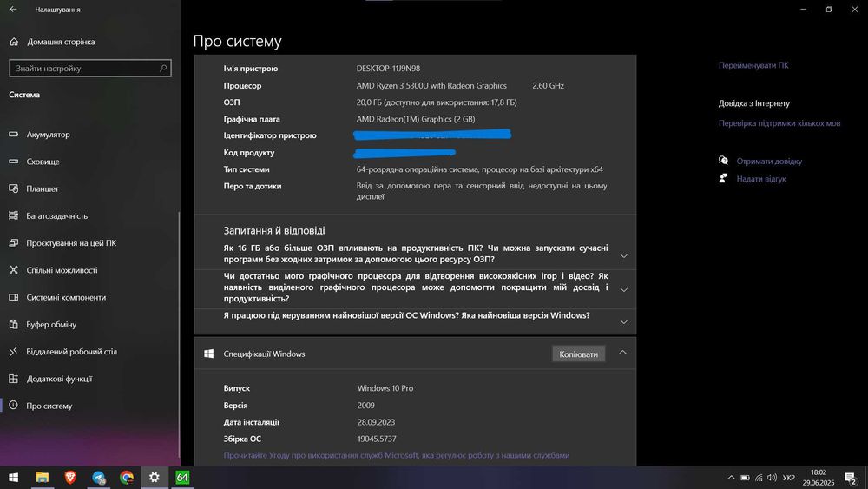Click the Копіювати button

pyautogui.click(x=578, y=354)
